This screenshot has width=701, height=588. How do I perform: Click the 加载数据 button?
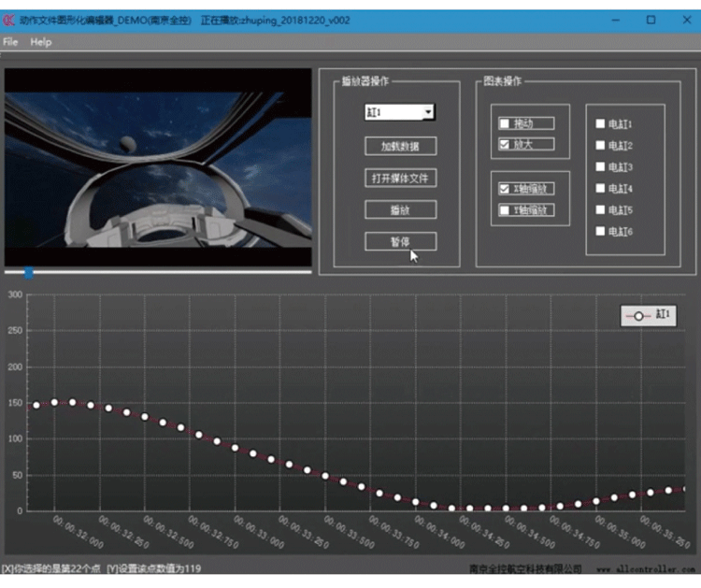400,146
